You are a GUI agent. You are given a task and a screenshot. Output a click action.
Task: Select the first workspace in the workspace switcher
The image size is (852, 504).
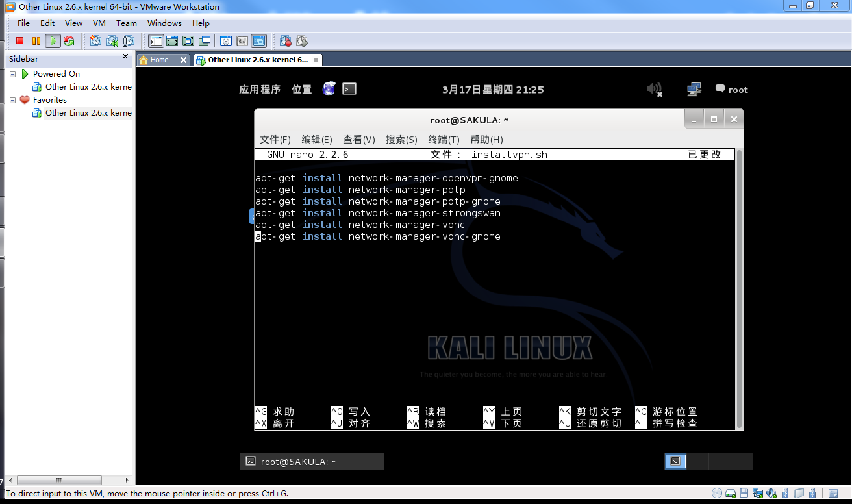pyautogui.click(x=676, y=461)
